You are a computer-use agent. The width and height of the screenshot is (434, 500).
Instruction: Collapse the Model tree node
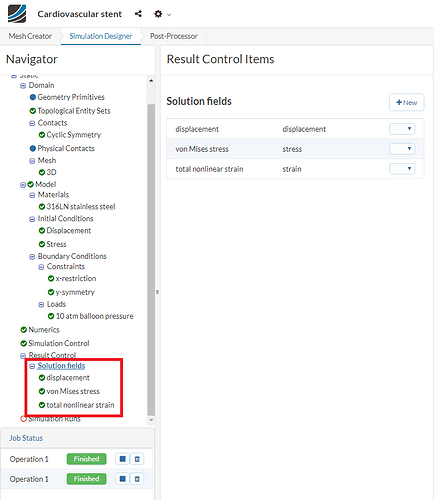[x=23, y=185]
